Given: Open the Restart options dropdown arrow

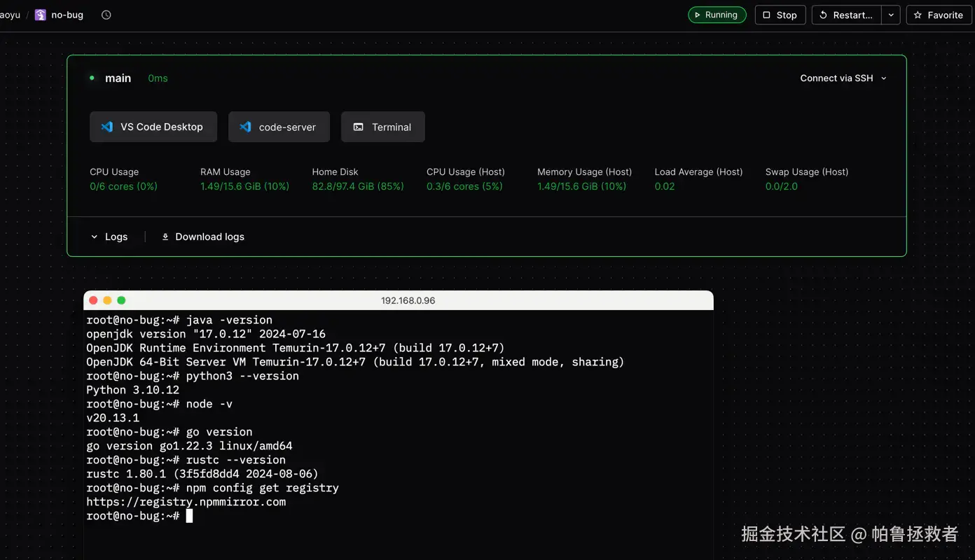Looking at the screenshot, I should pyautogui.click(x=891, y=15).
